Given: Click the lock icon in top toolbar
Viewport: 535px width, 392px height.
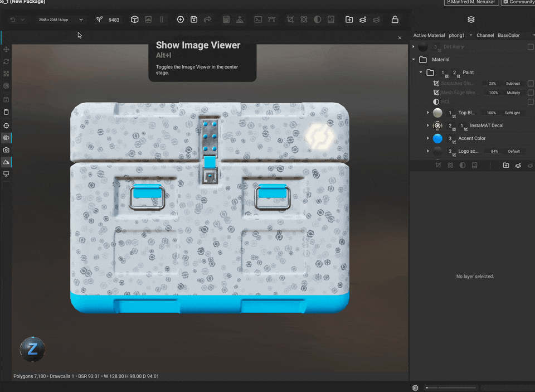Looking at the screenshot, I should [x=395, y=20].
